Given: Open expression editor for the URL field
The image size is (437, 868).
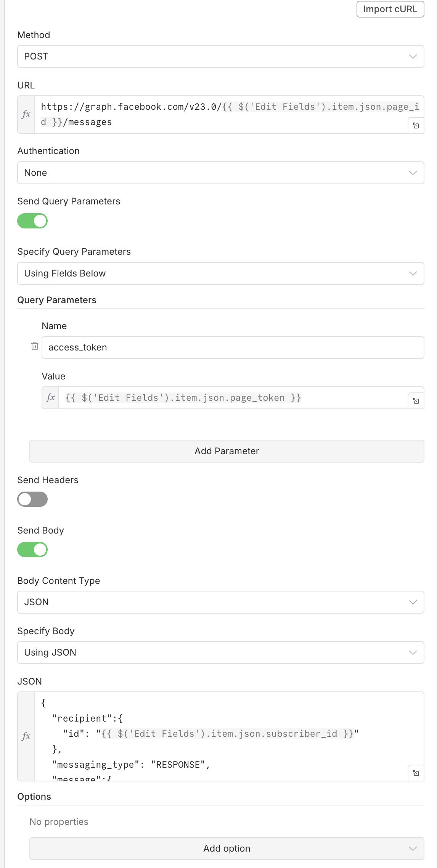Looking at the screenshot, I should pyautogui.click(x=416, y=125).
